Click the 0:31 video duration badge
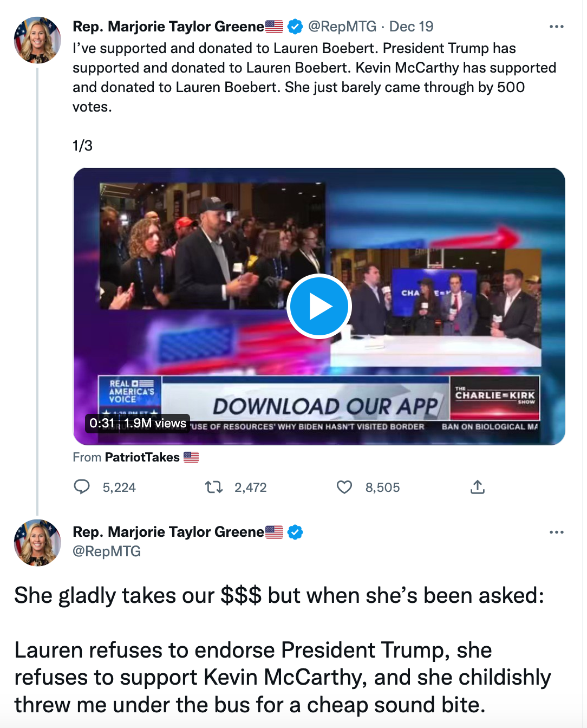 102,423
